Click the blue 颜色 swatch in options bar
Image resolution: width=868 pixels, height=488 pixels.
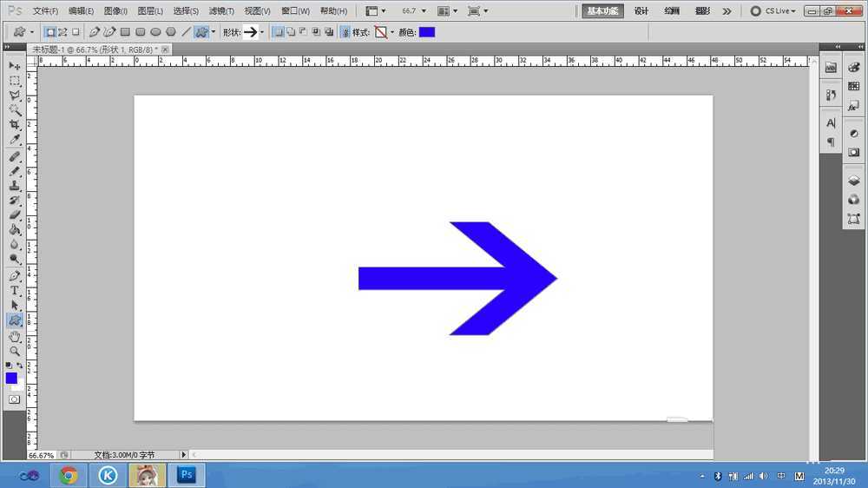pos(427,32)
